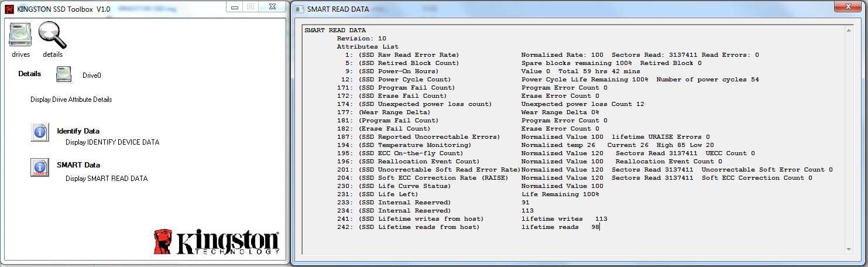
Task: Click the Identify Data info icon
Action: click(40, 133)
